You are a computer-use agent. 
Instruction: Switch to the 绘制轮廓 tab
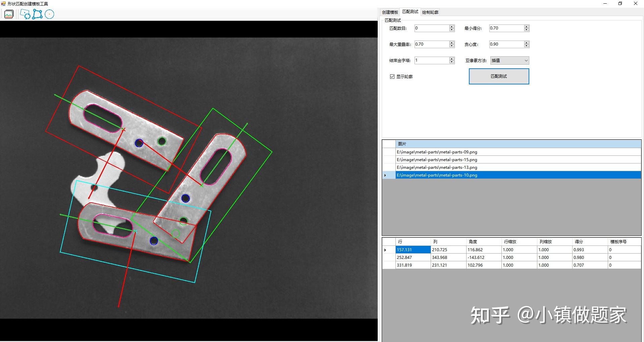[430, 12]
